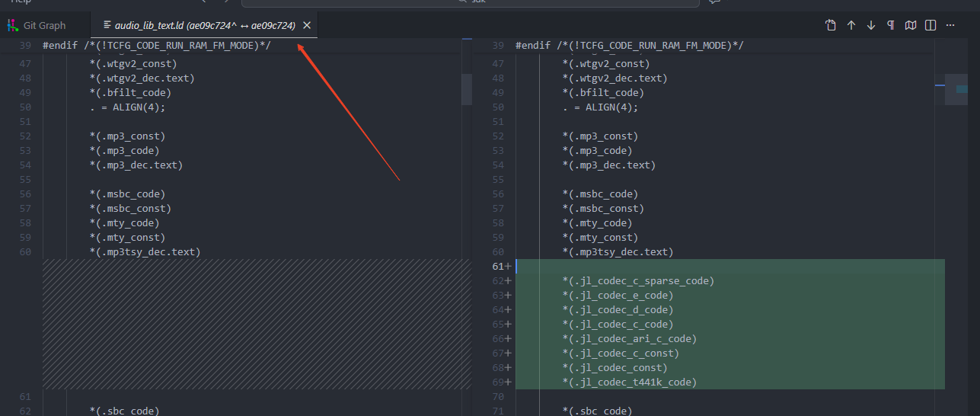Click '. = ALIGN(4);' in the left pane
980x416 pixels.
pyautogui.click(x=127, y=107)
